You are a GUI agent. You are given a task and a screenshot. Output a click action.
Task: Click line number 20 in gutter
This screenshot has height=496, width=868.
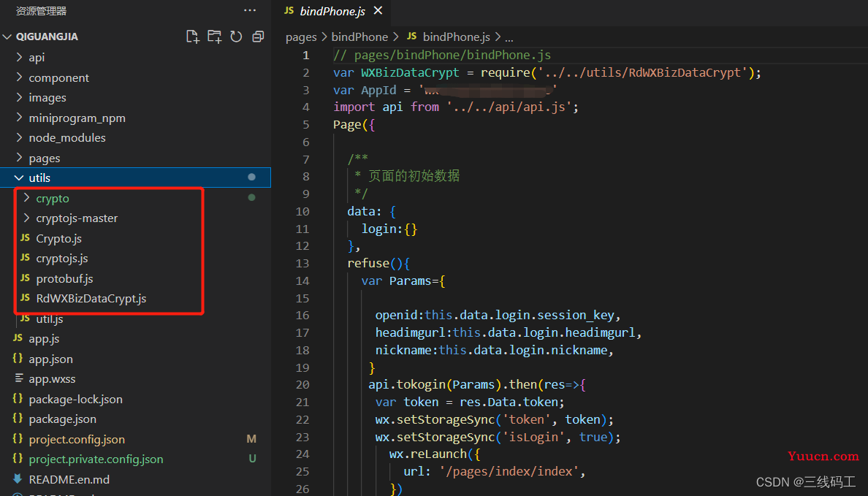(302, 385)
